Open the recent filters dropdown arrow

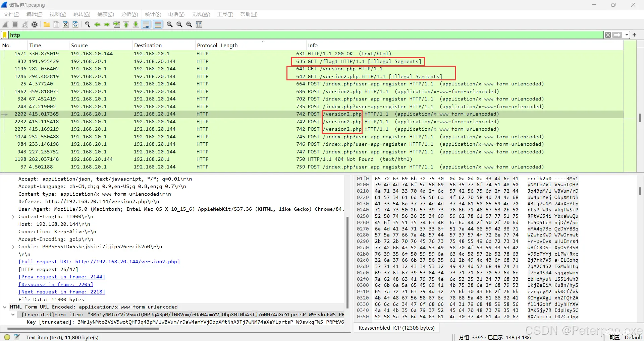[x=627, y=35]
